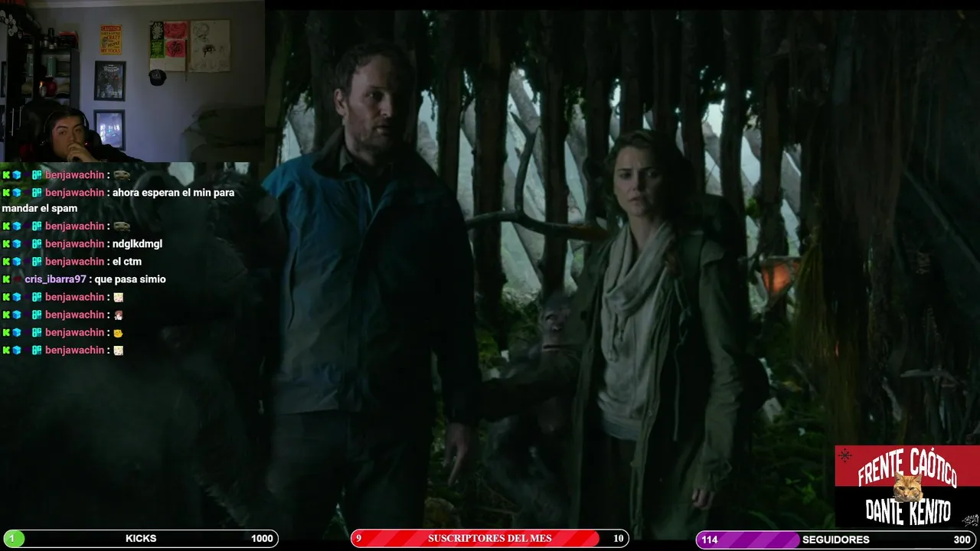Click the small emblem atop the red logo banner
The image size is (980, 551).
845,455
